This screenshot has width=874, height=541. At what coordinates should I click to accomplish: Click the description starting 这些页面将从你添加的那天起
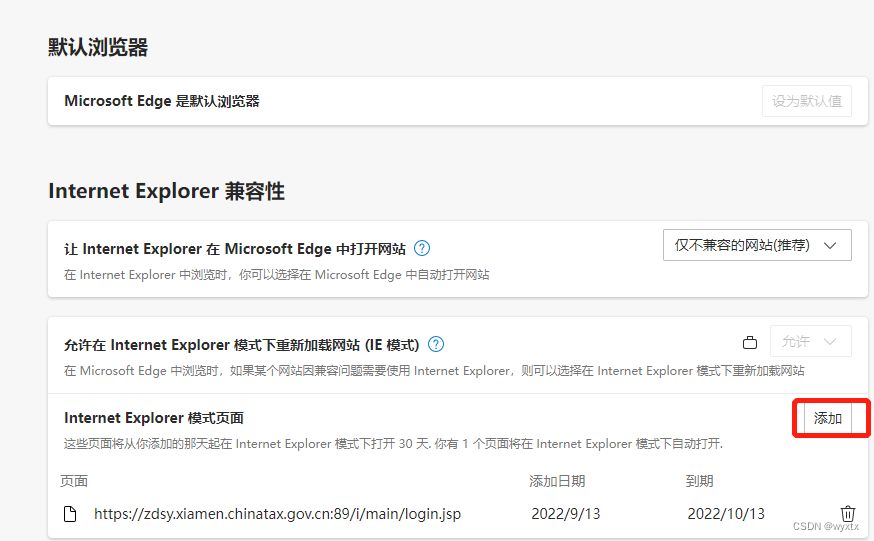pyautogui.click(x=393, y=443)
